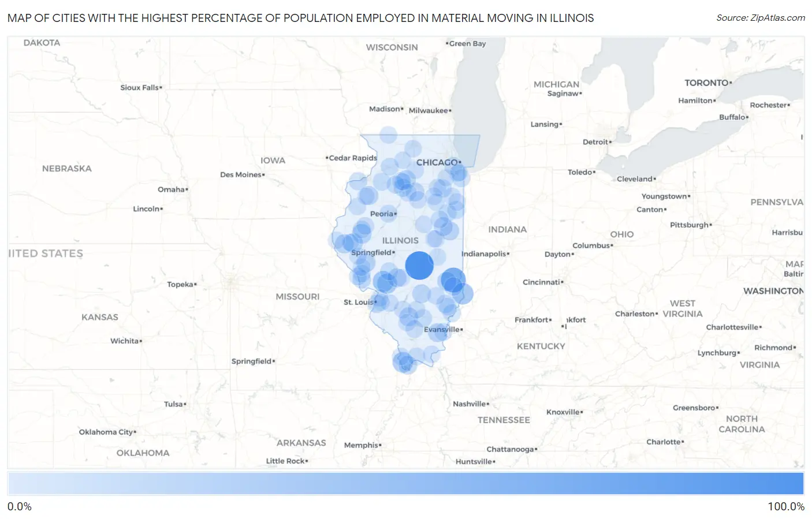This screenshot has height=519, width=812.
Task: Click the Buffalo city label
Action: pyautogui.click(x=733, y=117)
